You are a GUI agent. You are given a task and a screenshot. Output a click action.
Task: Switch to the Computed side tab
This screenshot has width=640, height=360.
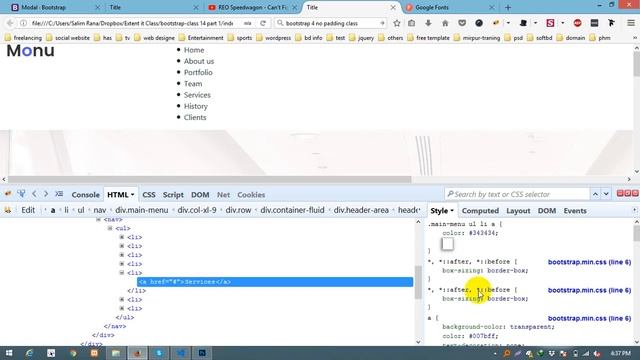coord(480,211)
